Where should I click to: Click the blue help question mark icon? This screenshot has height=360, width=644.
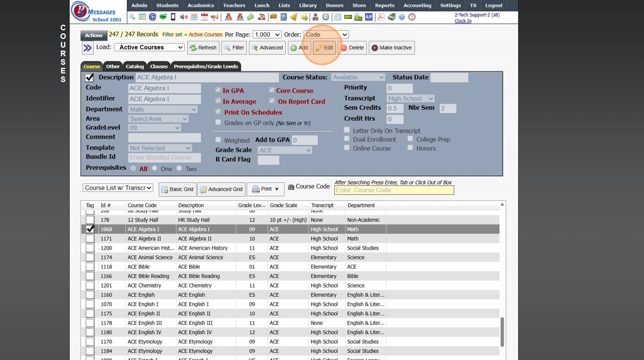tap(401, 17)
